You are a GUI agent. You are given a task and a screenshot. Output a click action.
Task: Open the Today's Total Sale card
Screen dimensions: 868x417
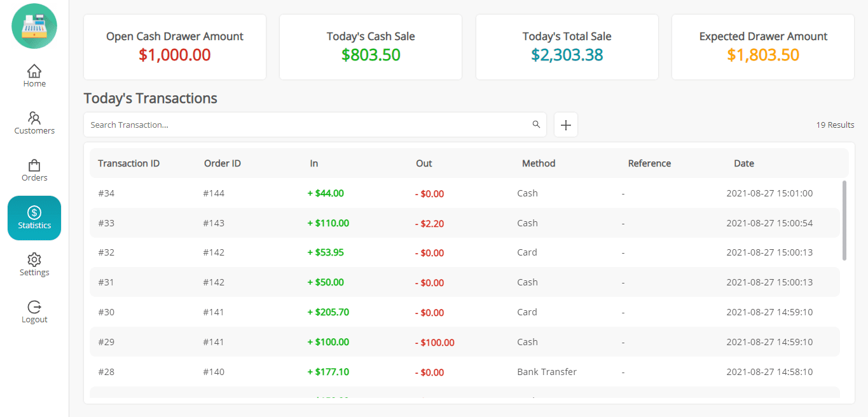[x=567, y=47]
